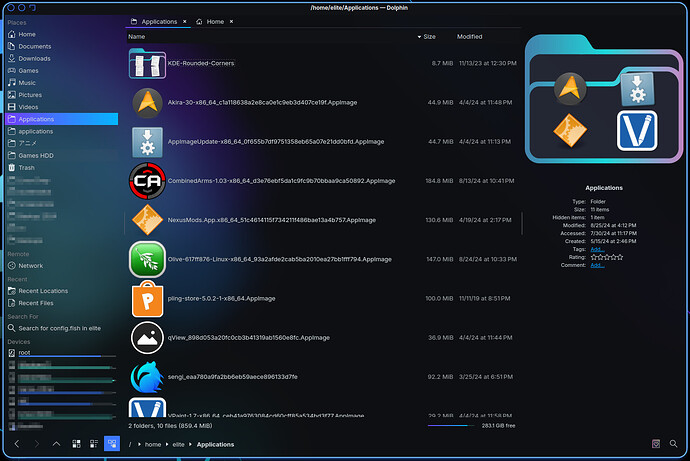This screenshot has height=461, width=690.
Task: Select KDE-Rounded-Corners folder name
Action: click(x=201, y=63)
